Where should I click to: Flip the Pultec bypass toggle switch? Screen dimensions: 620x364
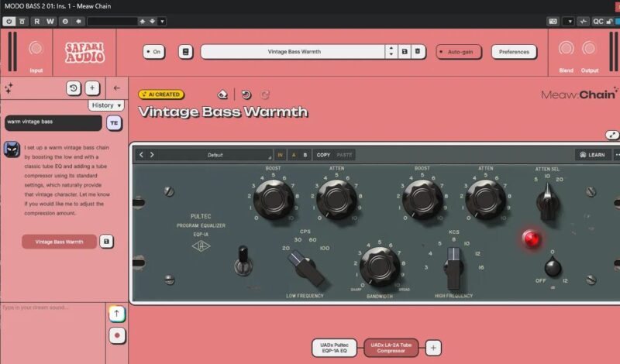[x=243, y=261]
